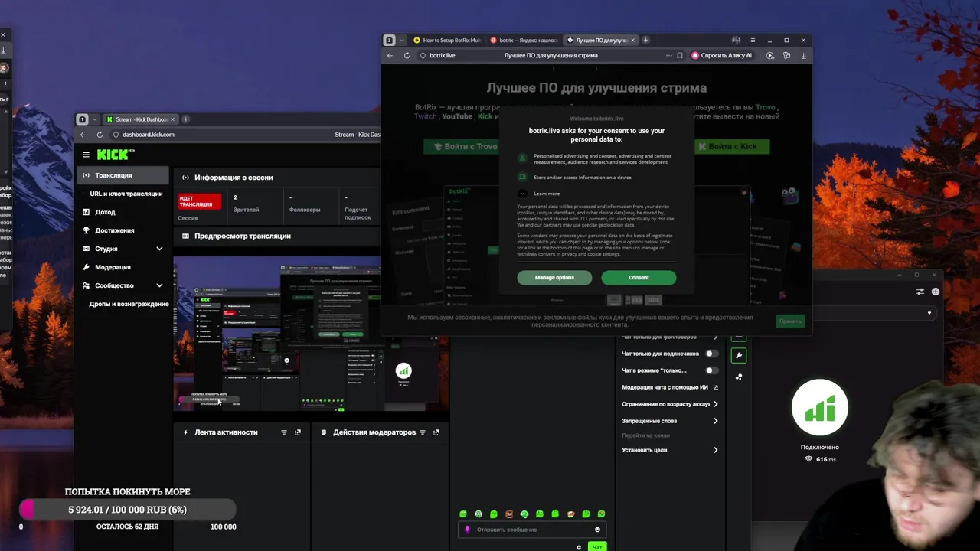Open the 'Запрещенные слова' settings

coord(670,421)
